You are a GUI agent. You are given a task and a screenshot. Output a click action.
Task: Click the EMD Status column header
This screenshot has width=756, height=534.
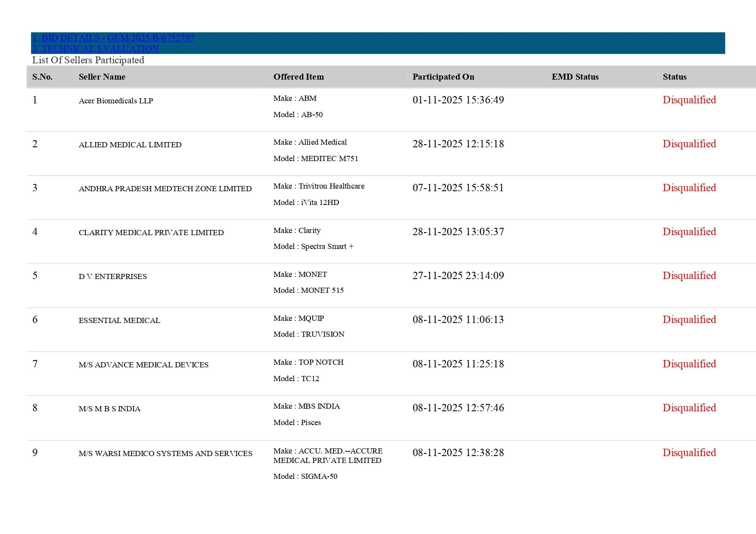[575, 77]
